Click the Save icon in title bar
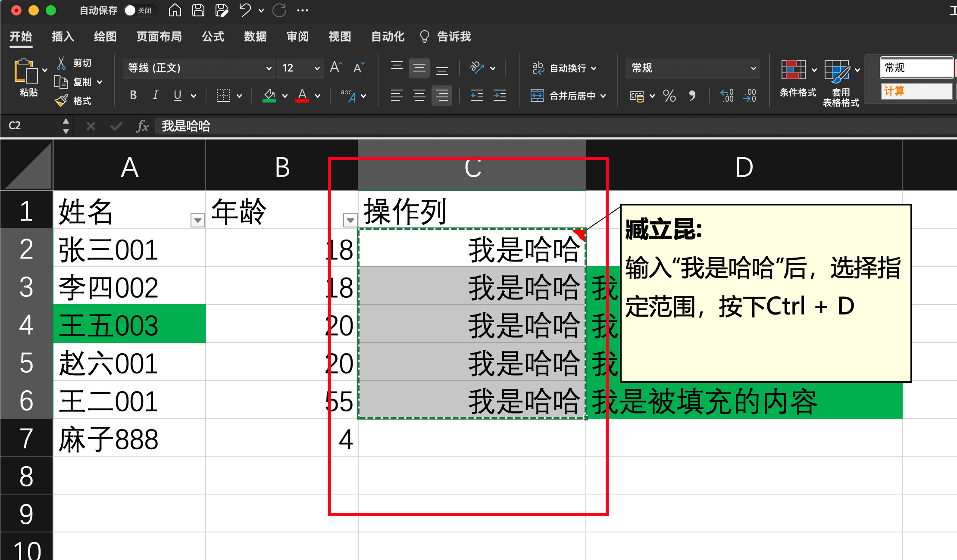The height and width of the screenshot is (560, 957). coord(198,10)
